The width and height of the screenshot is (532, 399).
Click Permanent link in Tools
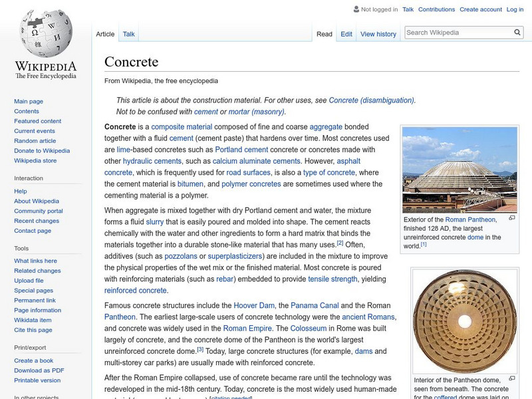35,301
